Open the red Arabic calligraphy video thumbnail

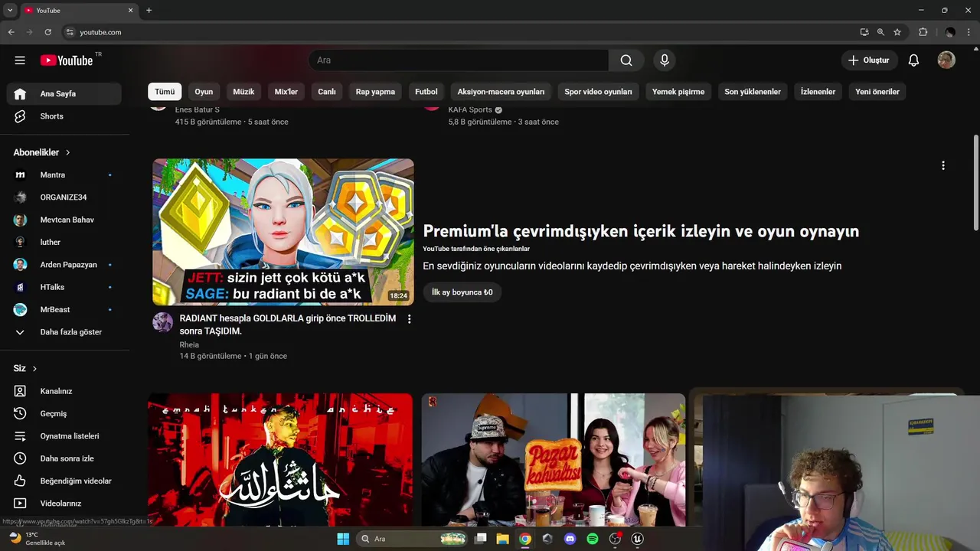pos(280,460)
